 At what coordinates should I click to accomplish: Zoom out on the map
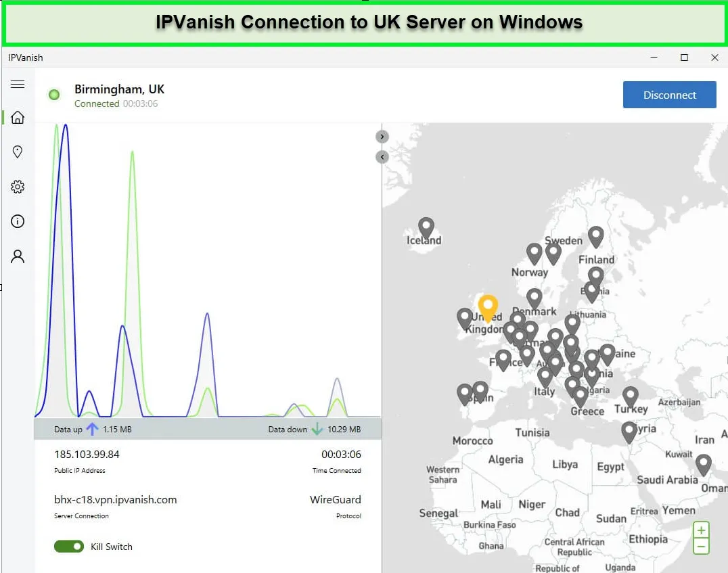click(x=701, y=547)
